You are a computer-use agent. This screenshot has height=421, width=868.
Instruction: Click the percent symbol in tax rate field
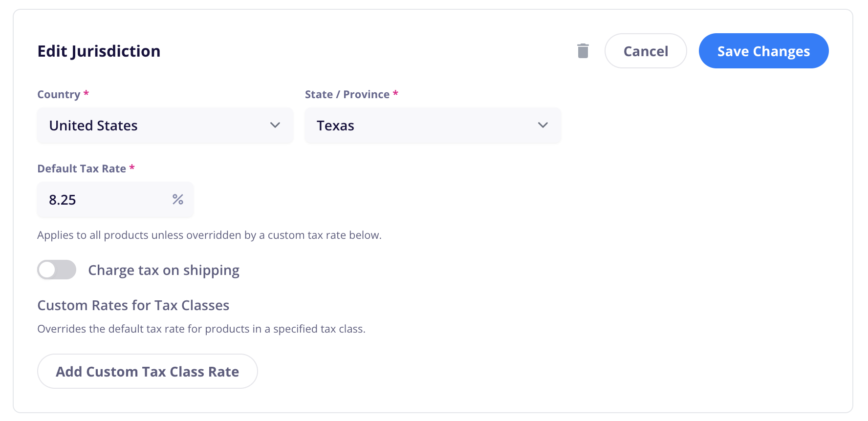(178, 199)
